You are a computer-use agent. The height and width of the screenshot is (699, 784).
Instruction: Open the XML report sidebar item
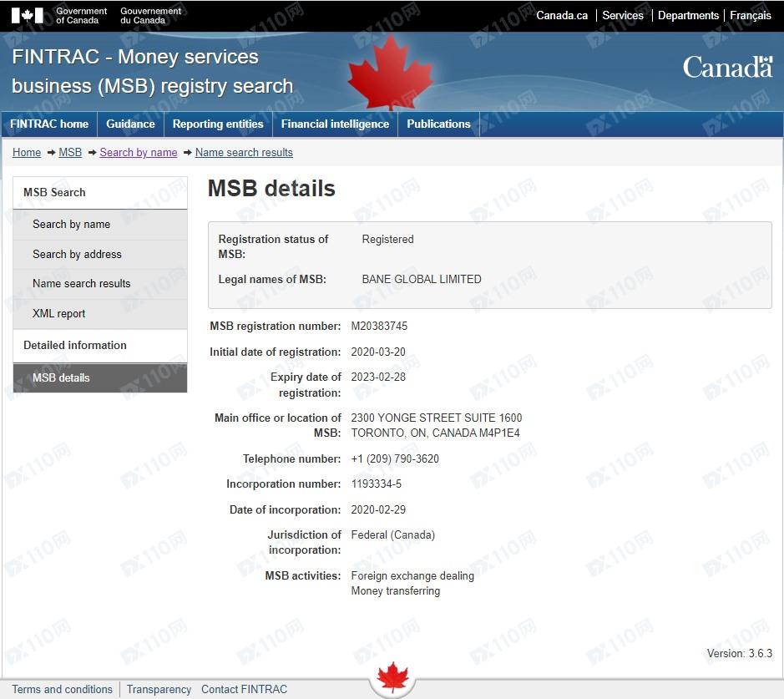click(x=59, y=314)
